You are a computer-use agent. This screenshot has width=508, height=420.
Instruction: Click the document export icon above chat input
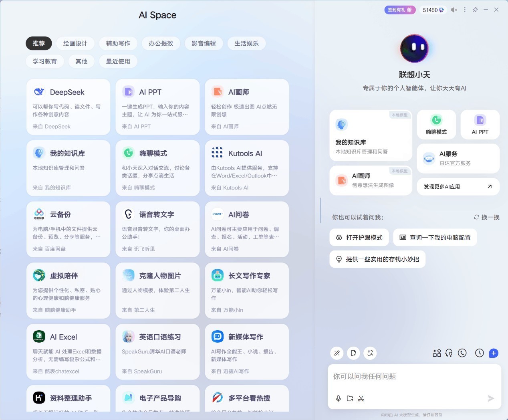point(353,353)
